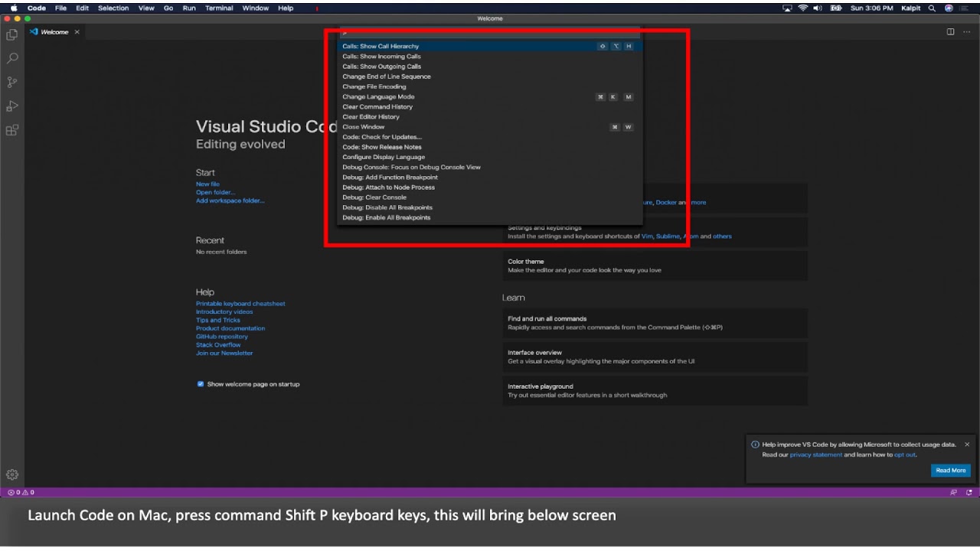
Task: Open the Search view in activity bar
Action: tap(11, 58)
